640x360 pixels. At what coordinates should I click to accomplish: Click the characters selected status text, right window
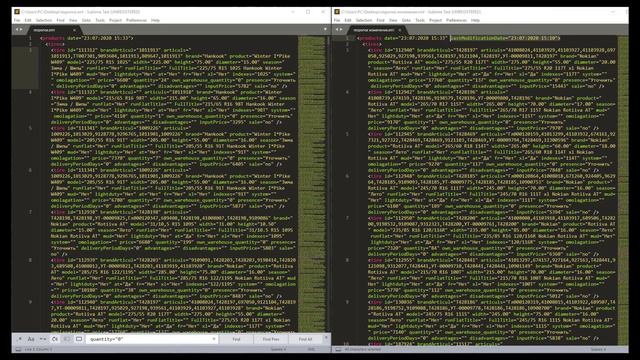(362, 349)
